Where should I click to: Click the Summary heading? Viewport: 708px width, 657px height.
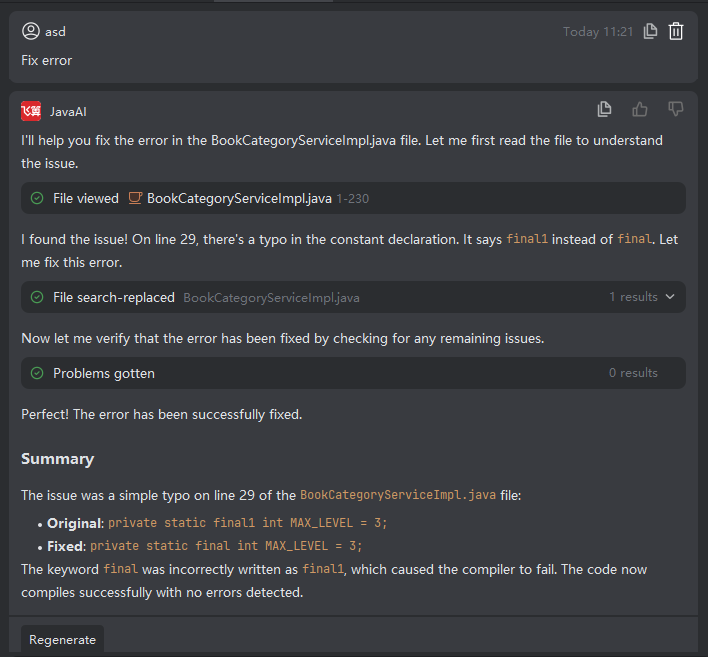[x=58, y=459]
